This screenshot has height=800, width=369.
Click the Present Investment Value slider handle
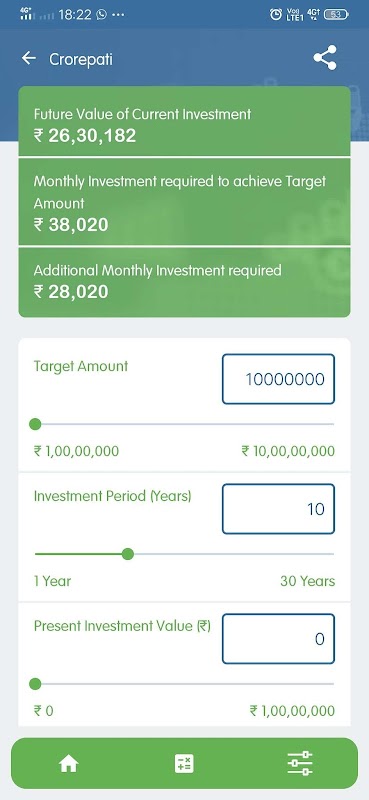35,684
